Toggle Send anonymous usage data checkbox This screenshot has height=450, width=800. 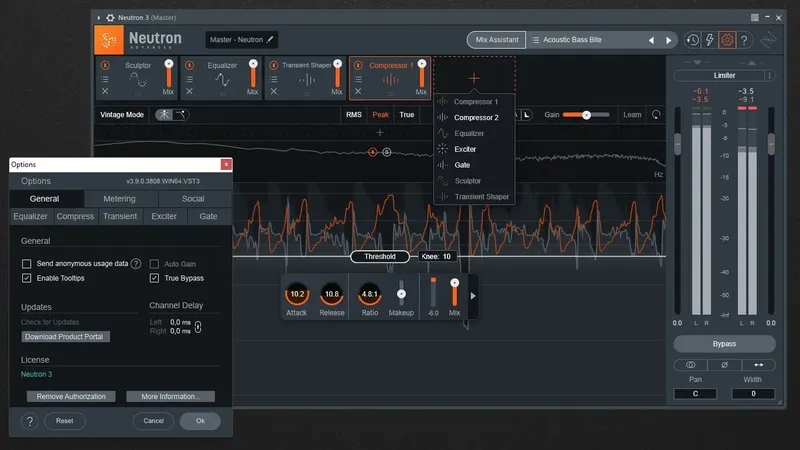click(27, 263)
